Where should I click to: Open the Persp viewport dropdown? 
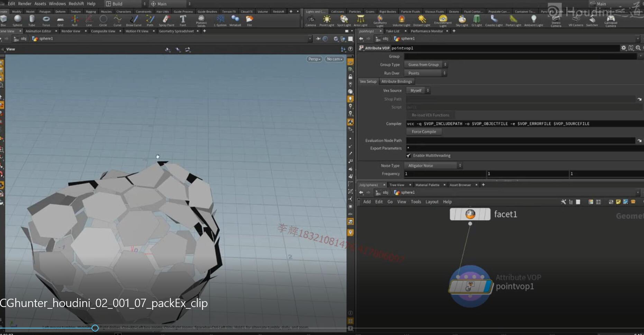314,59
